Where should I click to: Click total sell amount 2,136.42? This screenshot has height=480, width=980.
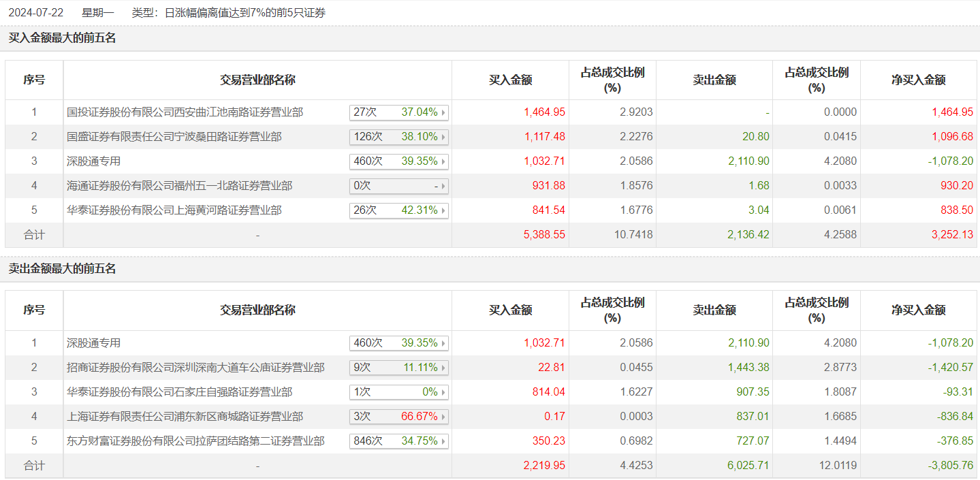[748, 235]
